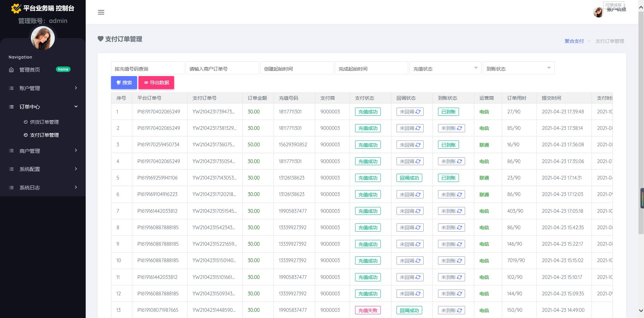Click refresh icon in row 12 未回调
The height and width of the screenshot is (318, 644).
(418, 294)
